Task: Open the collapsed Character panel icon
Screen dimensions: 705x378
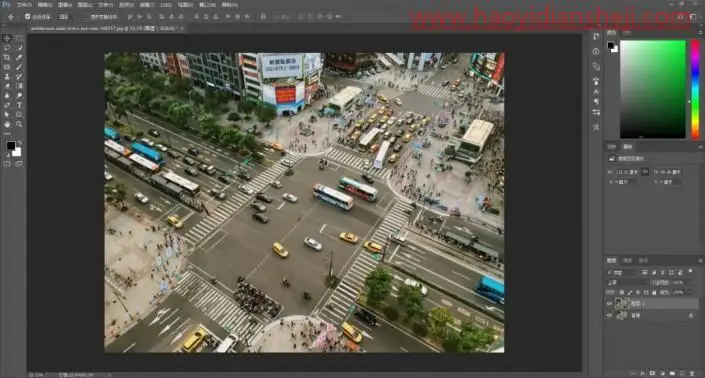Action: tap(596, 91)
